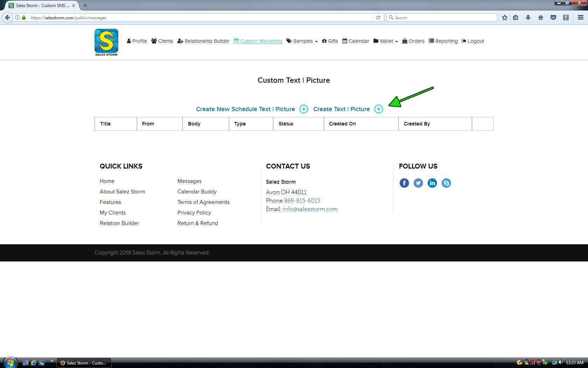Viewport: 588px width, 368px height.
Task: Expand the Samples dropdown menu
Action: coord(302,41)
